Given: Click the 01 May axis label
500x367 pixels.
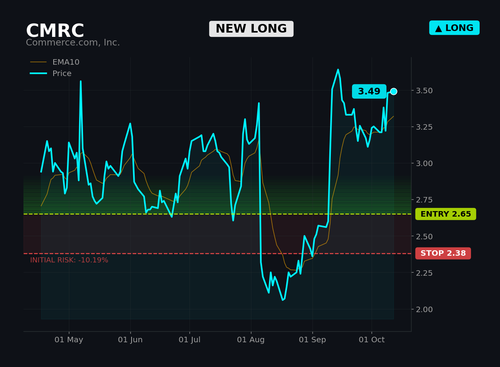Looking at the screenshot, I should (69, 340).
